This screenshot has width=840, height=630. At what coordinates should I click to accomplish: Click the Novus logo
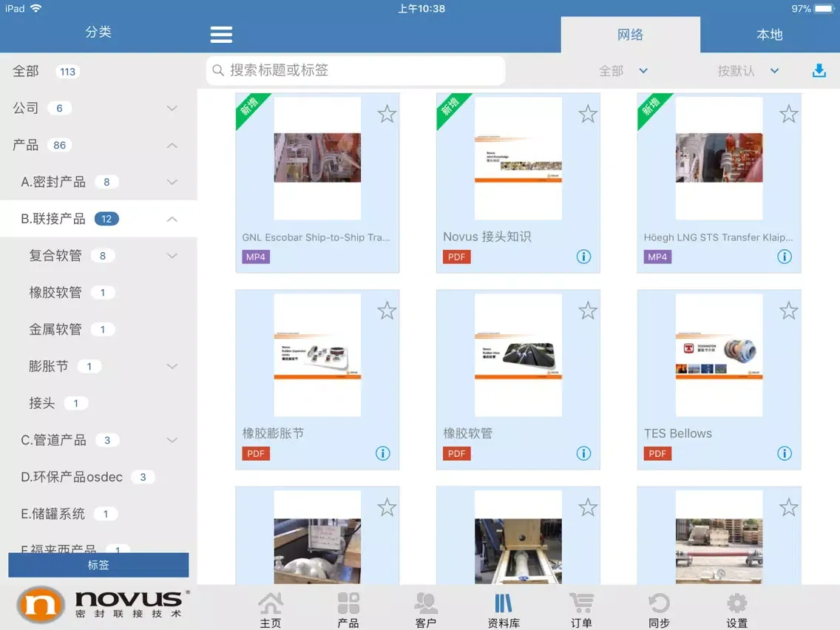103,605
